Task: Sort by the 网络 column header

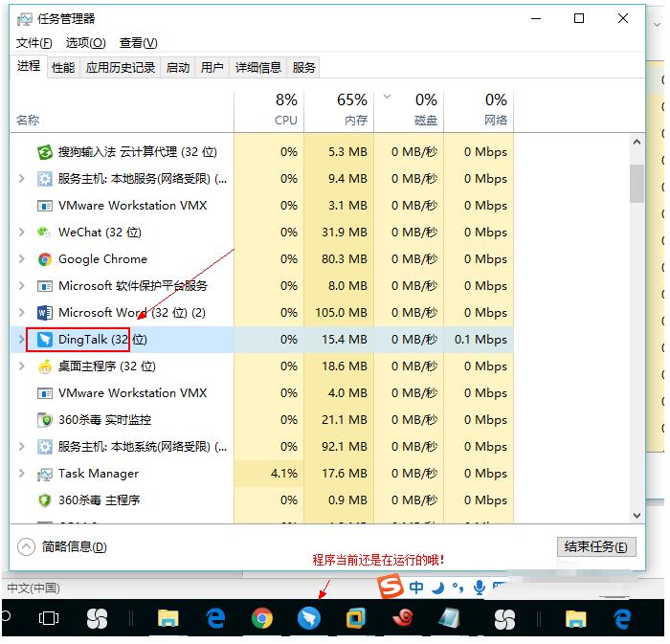Action: (x=479, y=111)
